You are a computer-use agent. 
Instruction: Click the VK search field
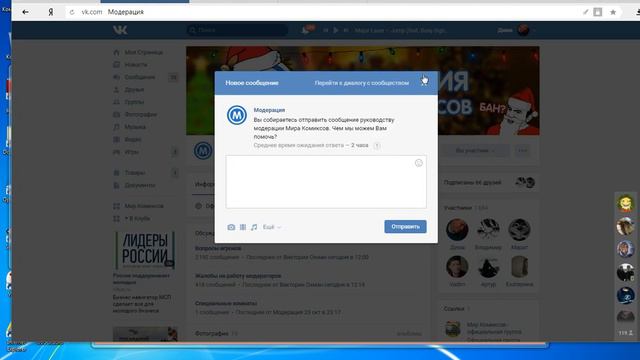[237, 30]
